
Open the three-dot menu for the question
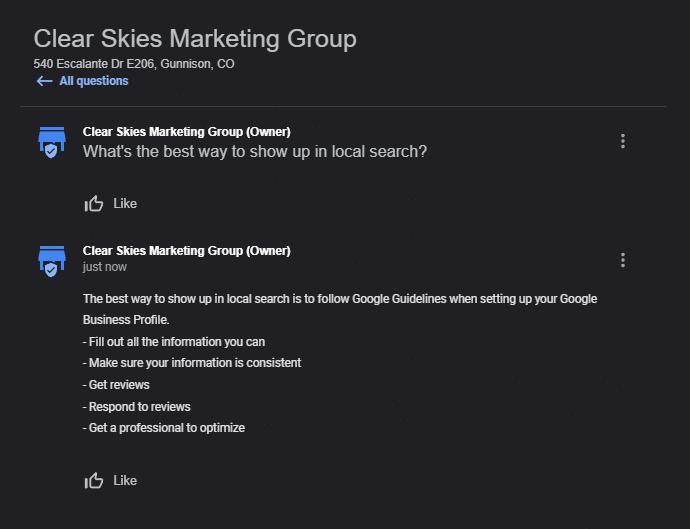pyautogui.click(x=623, y=141)
